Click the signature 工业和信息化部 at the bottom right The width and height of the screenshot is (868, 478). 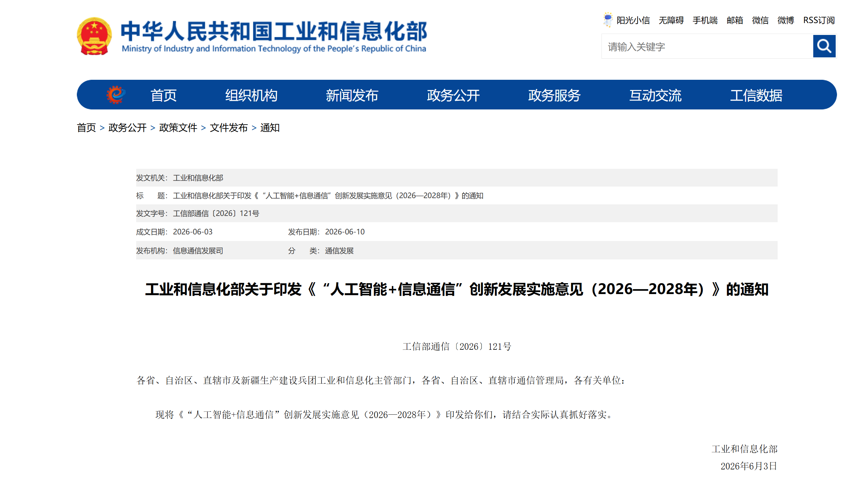[744, 449]
